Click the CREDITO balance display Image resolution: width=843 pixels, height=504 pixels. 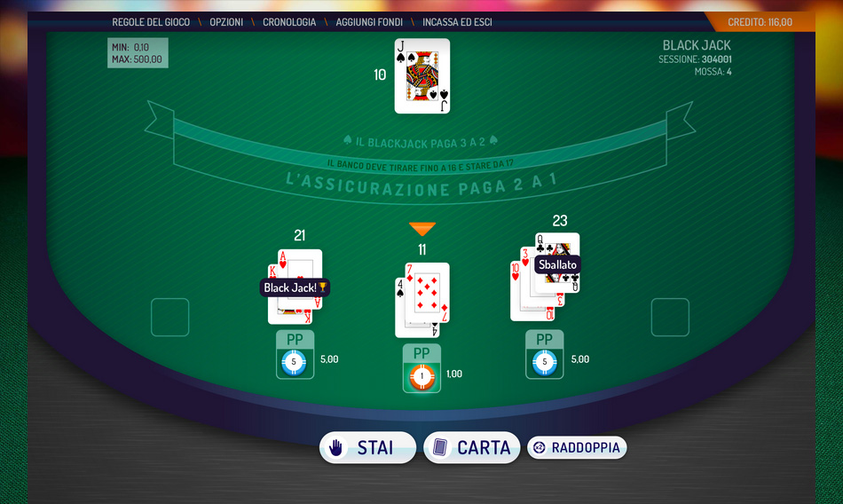[760, 22]
